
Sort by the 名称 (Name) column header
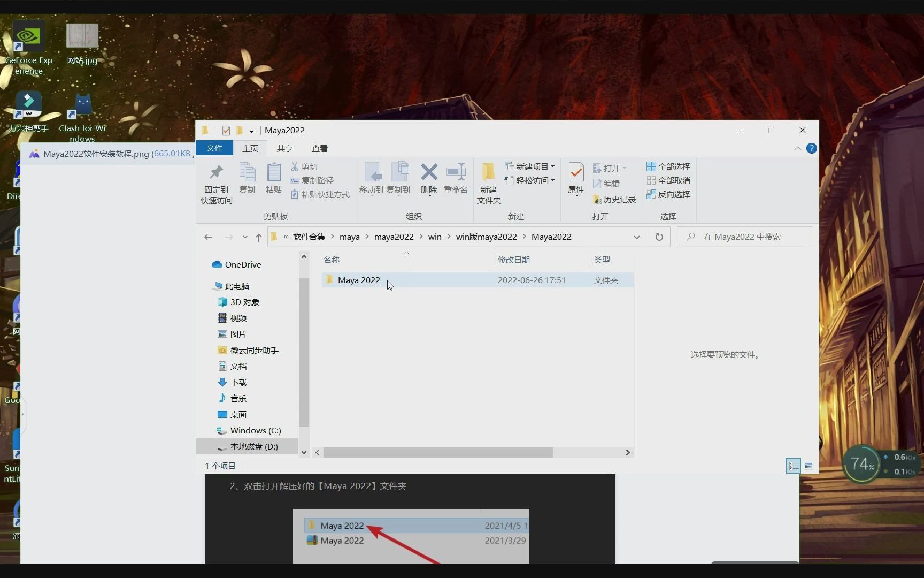332,260
